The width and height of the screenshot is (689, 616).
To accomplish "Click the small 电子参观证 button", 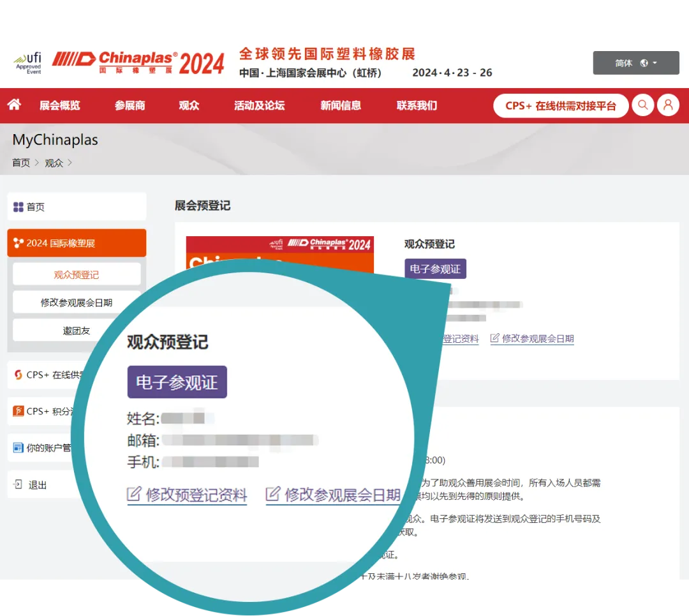I will [x=435, y=269].
